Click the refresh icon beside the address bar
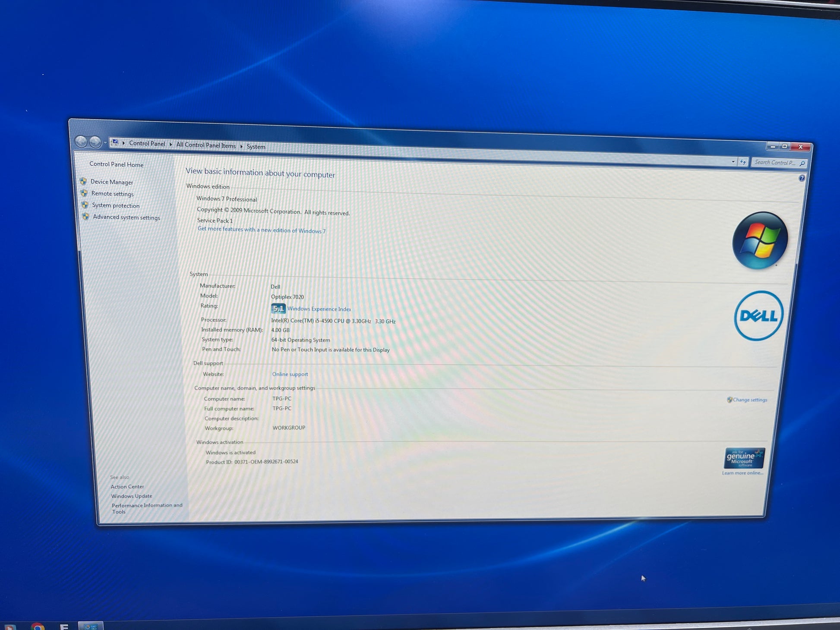 click(x=743, y=162)
